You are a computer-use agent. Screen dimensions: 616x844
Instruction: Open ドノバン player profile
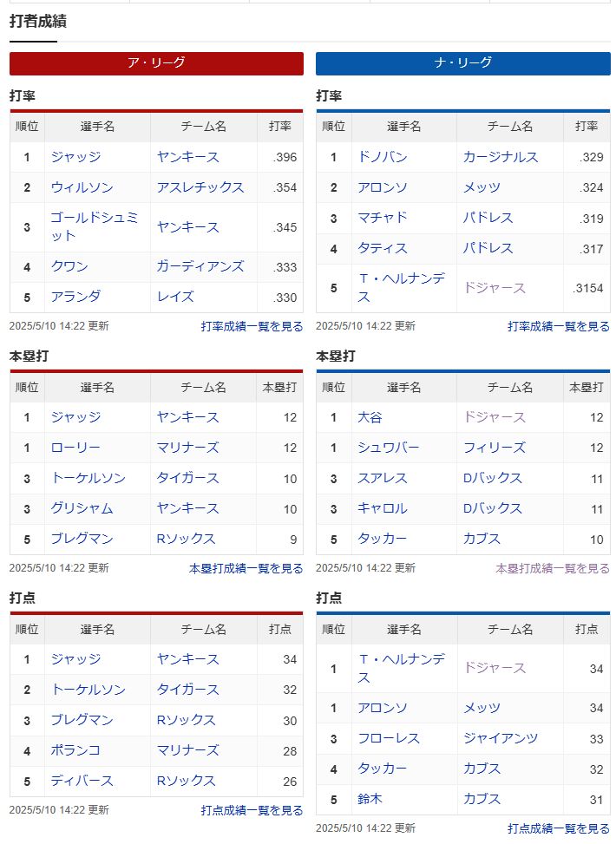[x=383, y=157]
